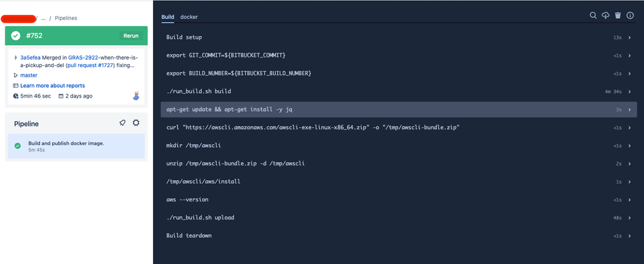Click the duration clock icon near 5min 46 sec

[15, 96]
